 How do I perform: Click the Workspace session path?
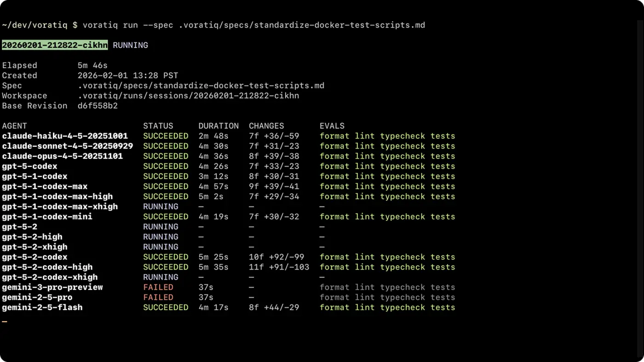coord(188,96)
